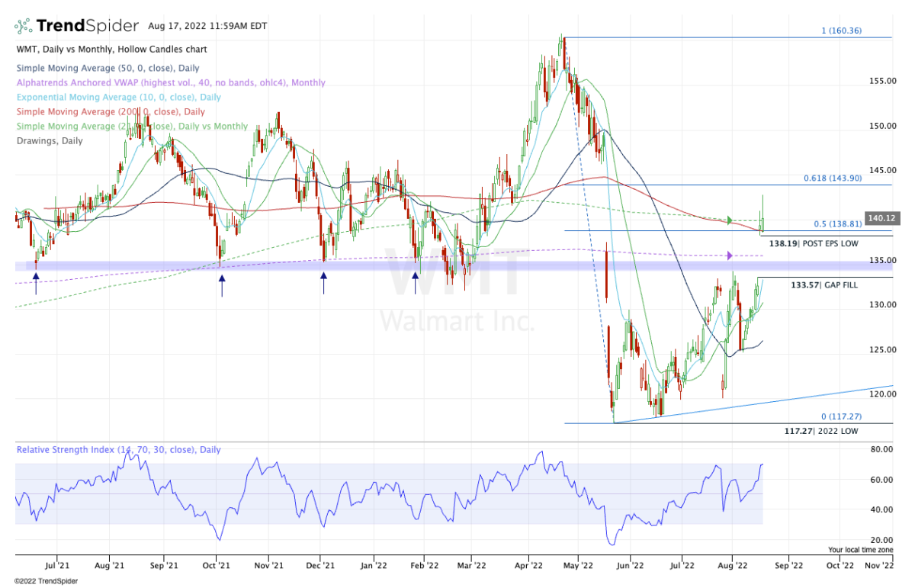The height and width of the screenshot is (588, 915).
Task: Select the purple arrow marker on VWAP line
Action: click(x=730, y=255)
